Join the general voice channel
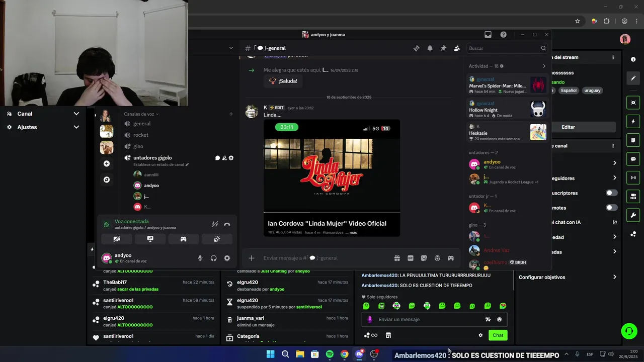Viewport: 644px width, 362px height. (142, 124)
